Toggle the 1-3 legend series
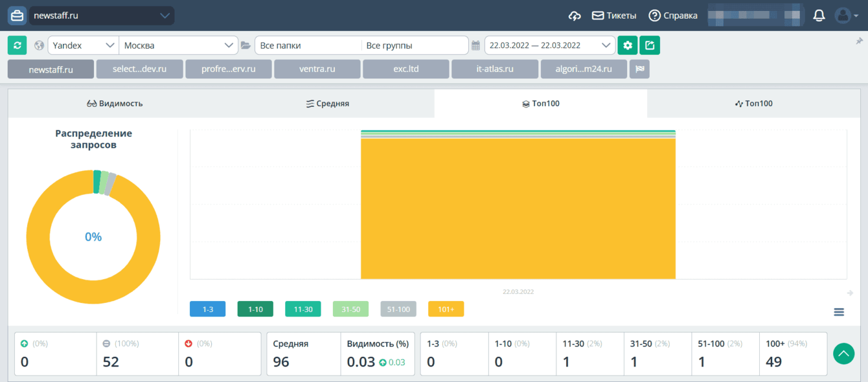Screen dimensions: 868x382 [x=207, y=309]
